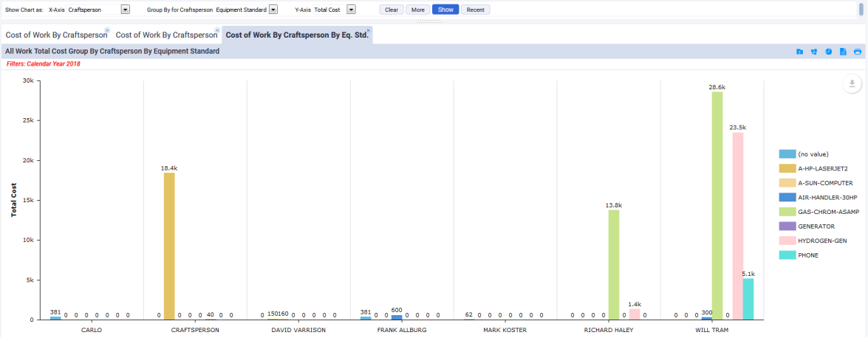The width and height of the screenshot is (868, 338).
Task: Click the 23.5k pink bar for WILL TRAM
Action: pos(738,227)
